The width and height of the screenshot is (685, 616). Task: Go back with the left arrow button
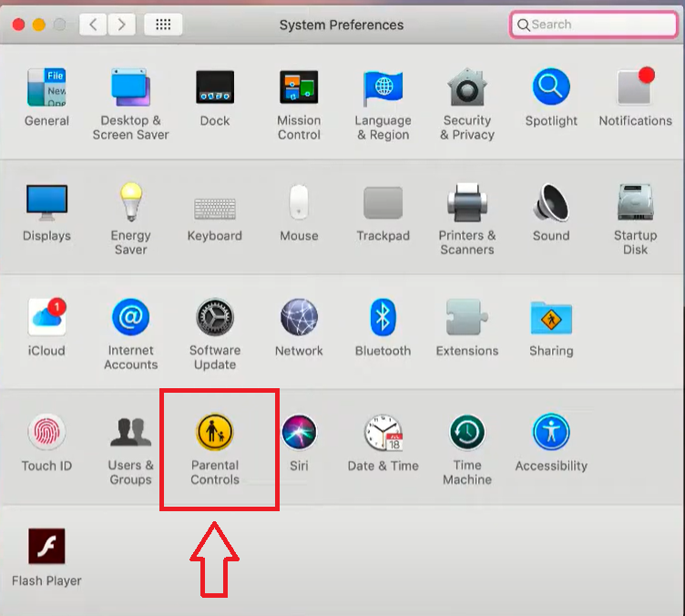coord(93,25)
